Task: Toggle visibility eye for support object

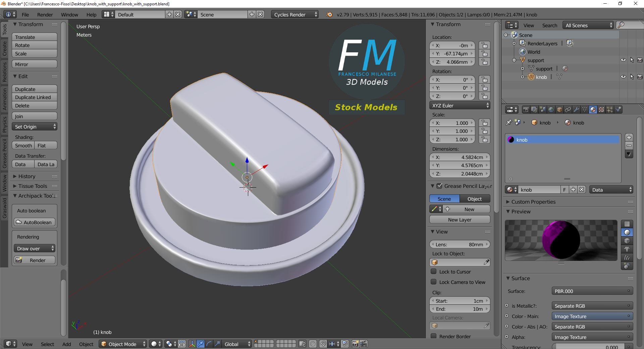Action: click(x=623, y=60)
